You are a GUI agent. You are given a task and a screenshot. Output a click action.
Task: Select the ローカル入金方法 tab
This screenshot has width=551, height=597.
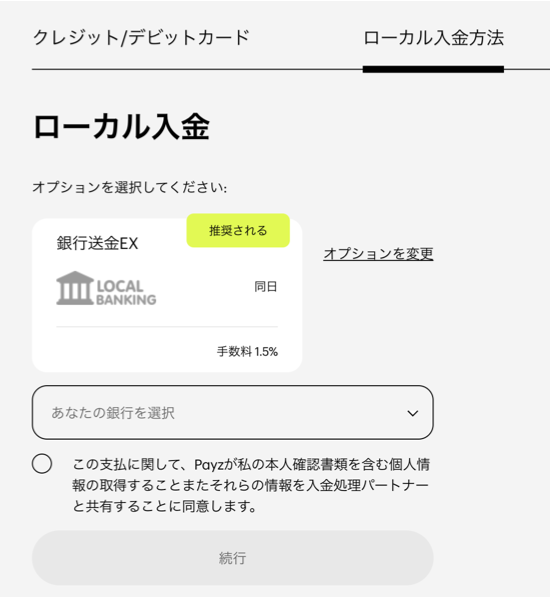click(x=433, y=38)
